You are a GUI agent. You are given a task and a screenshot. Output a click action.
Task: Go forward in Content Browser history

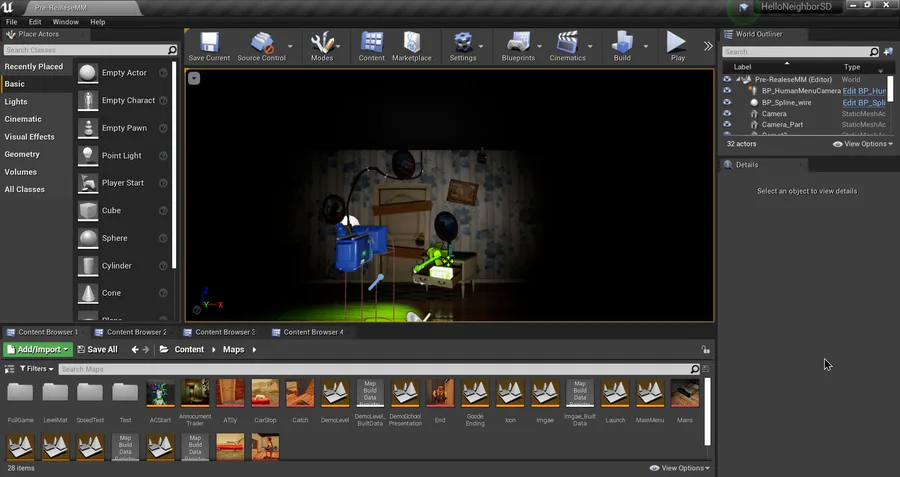146,349
